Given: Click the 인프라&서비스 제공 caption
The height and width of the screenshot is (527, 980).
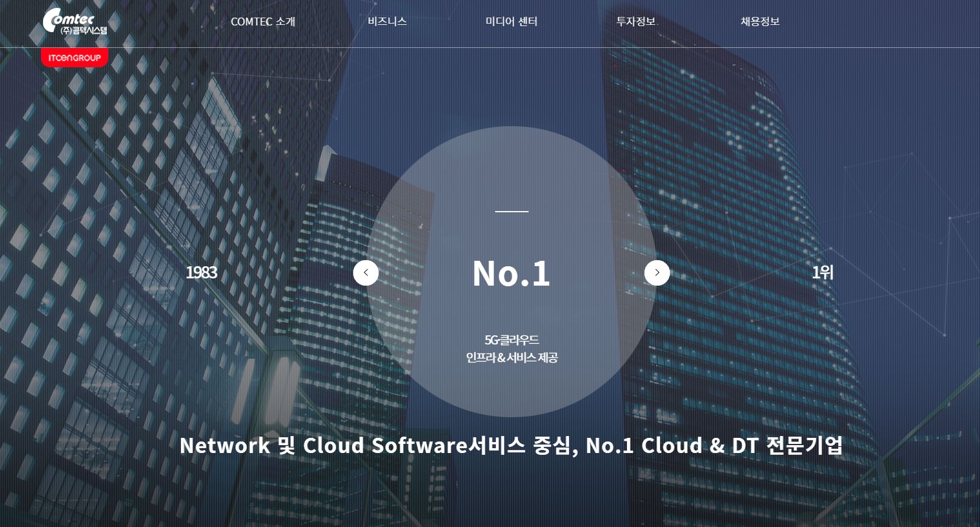Looking at the screenshot, I should pyautogui.click(x=512, y=358).
